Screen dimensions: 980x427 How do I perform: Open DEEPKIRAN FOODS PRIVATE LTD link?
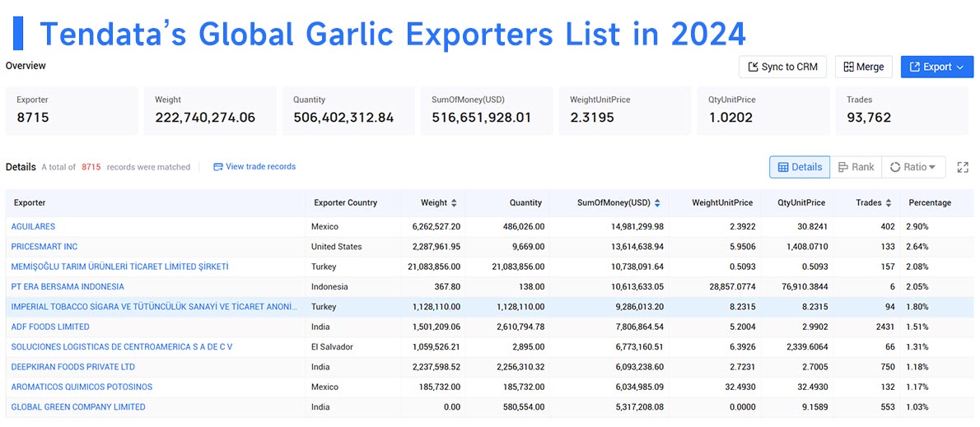[73, 366]
